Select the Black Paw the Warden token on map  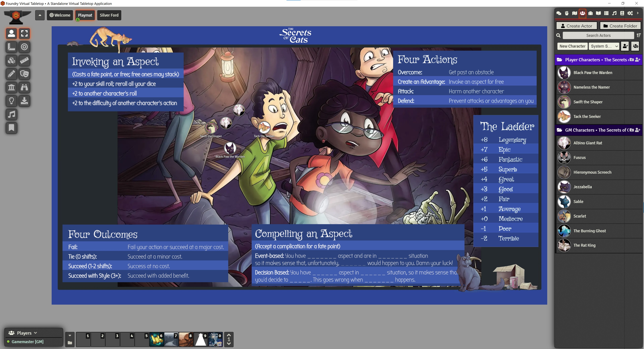click(x=230, y=148)
